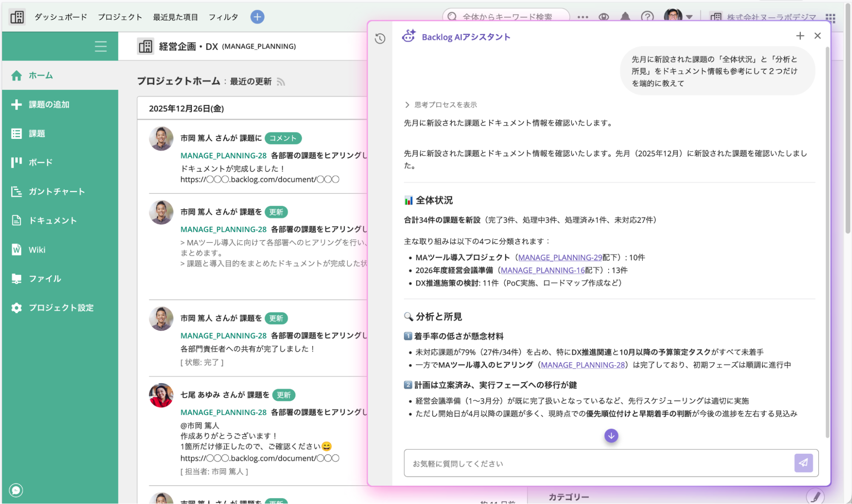
Task: Open the help question mark icon
Action: 647,17
